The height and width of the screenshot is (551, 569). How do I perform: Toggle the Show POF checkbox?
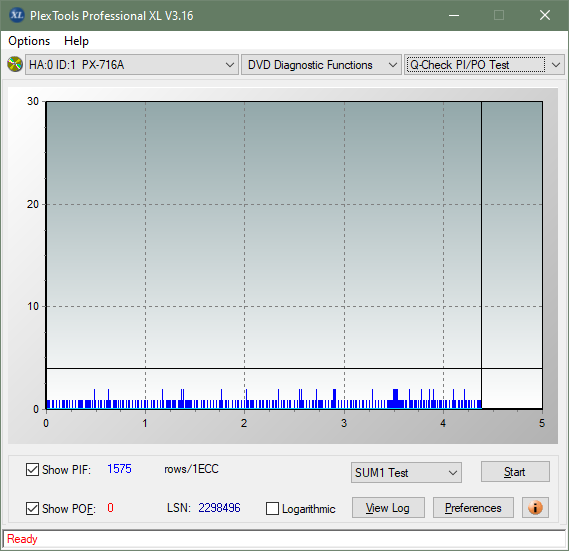coord(32,508)
